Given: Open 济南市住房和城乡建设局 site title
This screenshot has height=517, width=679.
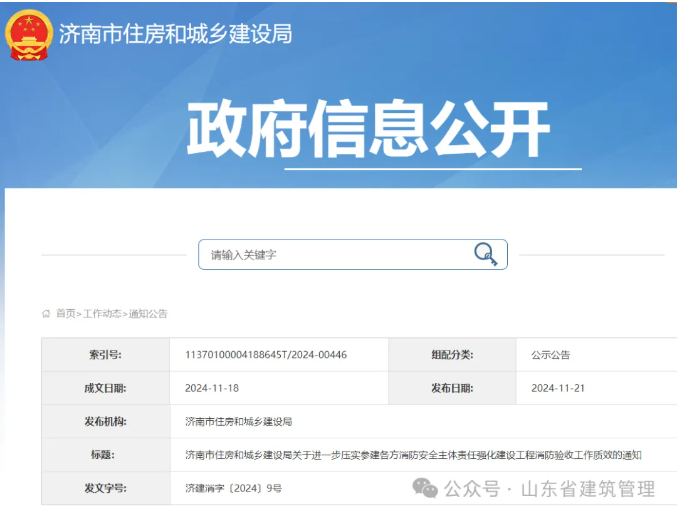Looking at the screenshot, I should coord(176,34).
